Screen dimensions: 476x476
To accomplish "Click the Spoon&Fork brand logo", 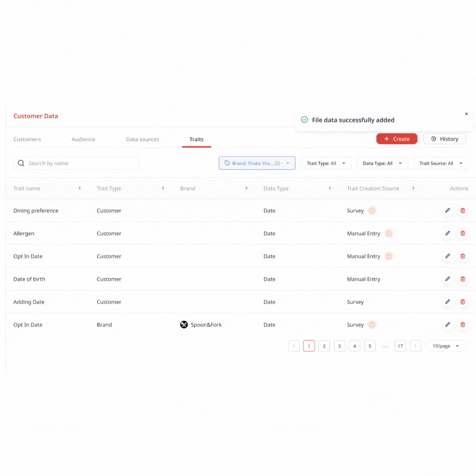I will coord(184,324).
